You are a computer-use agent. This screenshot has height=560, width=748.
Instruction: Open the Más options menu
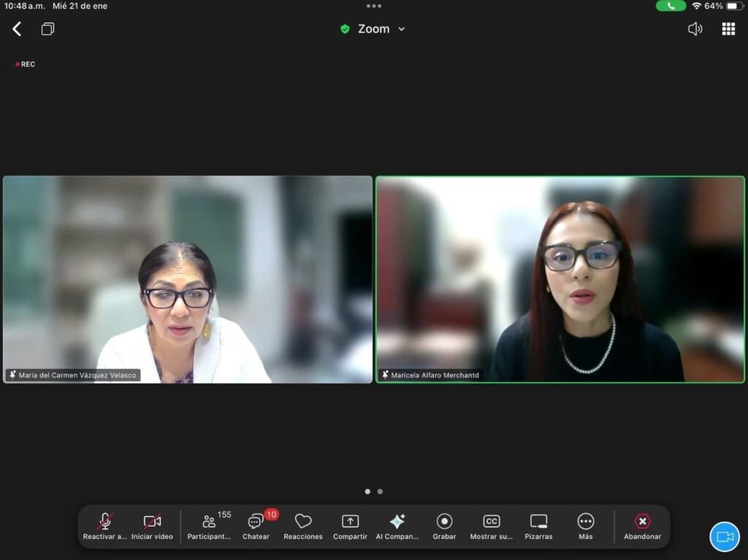pos(586,526)
